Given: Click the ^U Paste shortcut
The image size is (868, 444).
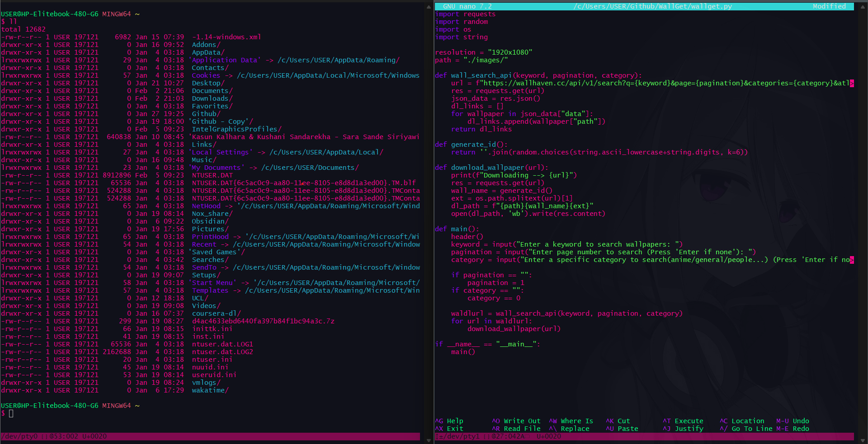Looking at the screenshot, I should pyautogui.click(x=622, y=429).
